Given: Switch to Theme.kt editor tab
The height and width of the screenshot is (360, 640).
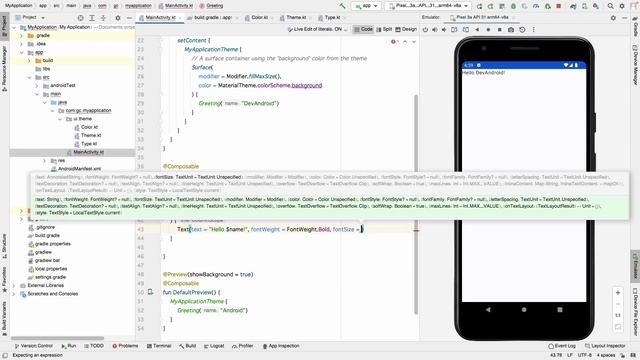Looking at the screenshot, I should [x=295, y=18].
